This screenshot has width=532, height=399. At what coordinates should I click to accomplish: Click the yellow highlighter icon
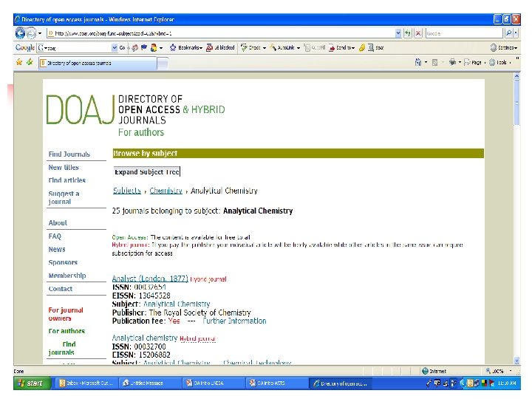[x=362, y=48]
